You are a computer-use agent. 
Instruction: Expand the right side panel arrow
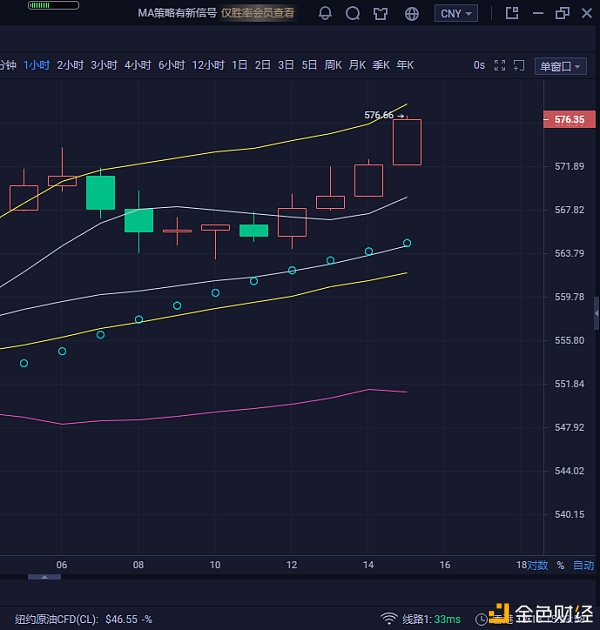coord(597,313)
